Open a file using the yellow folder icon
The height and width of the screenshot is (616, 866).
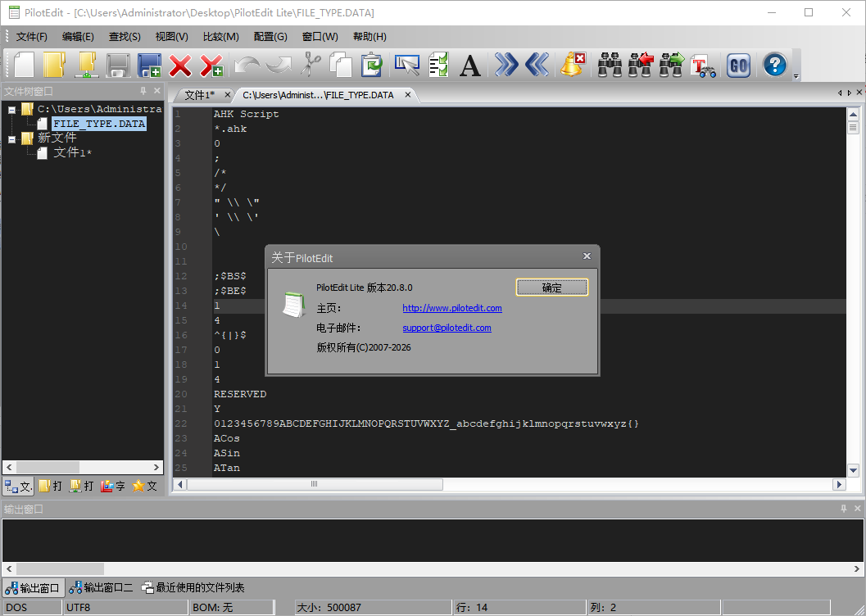click(54, 66)
